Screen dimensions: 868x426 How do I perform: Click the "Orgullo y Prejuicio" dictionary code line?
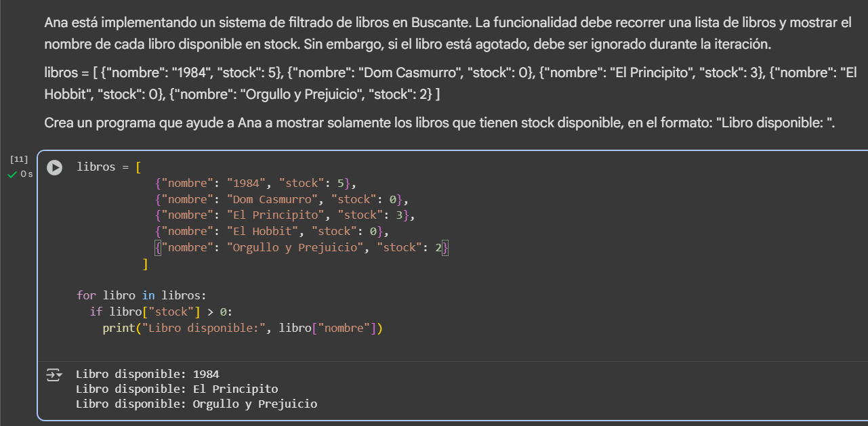click(302, 248)
